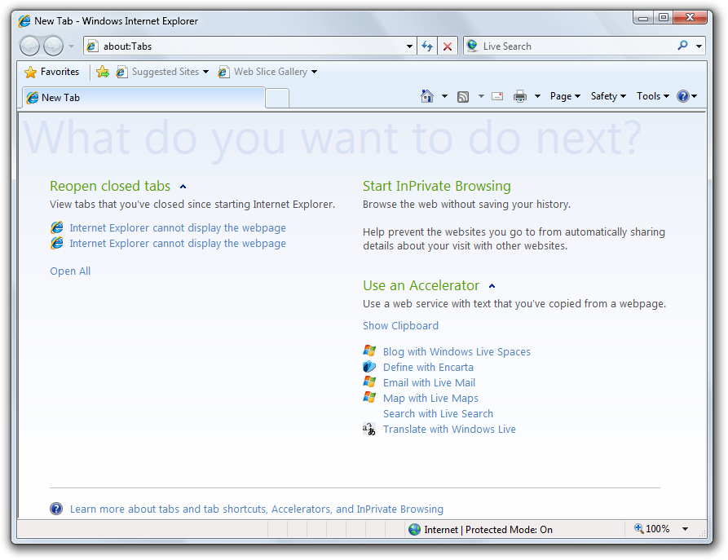This screenshot has width=728, height=560.
Task: Click the RSS Feeds icon
Action: [463, 96]
